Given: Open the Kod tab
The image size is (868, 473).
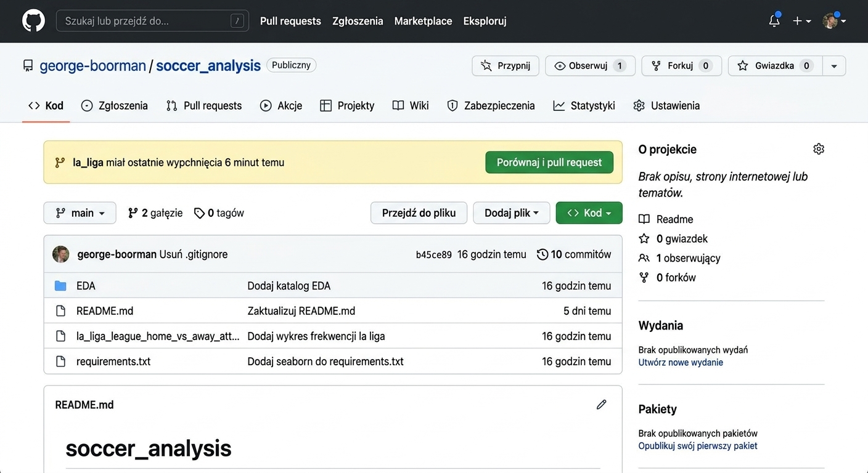Looking at the screenshot, I should click(46, 106).
